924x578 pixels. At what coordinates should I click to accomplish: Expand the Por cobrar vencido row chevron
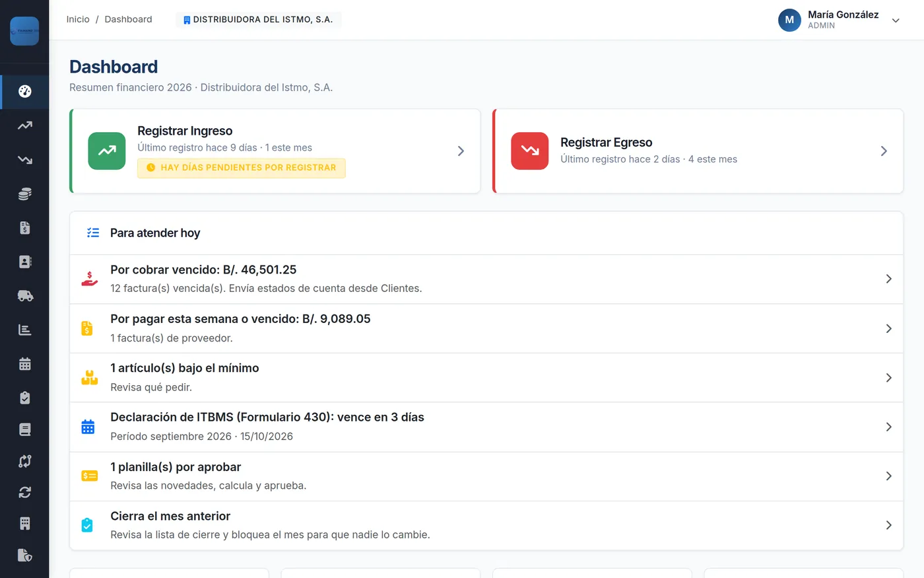click(888, 279)
